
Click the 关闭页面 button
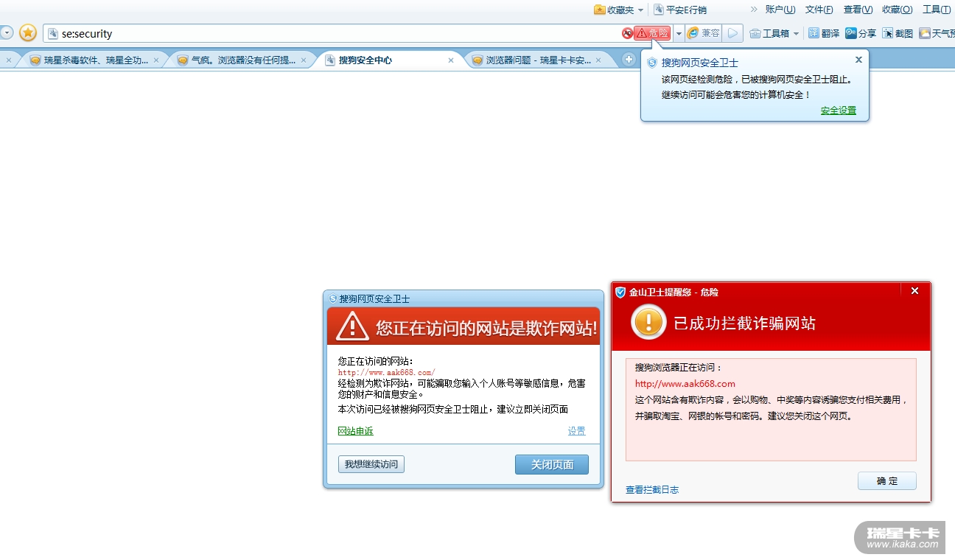552,464
